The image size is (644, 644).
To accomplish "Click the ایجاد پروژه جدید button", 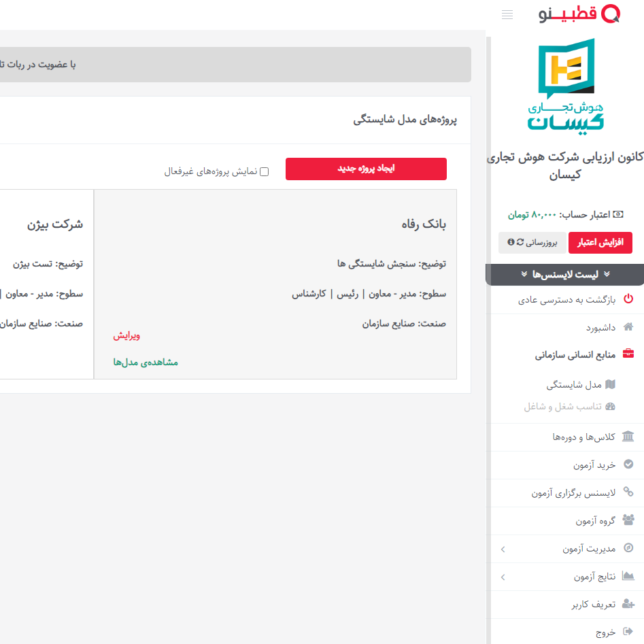I will (x=366, y=169).
